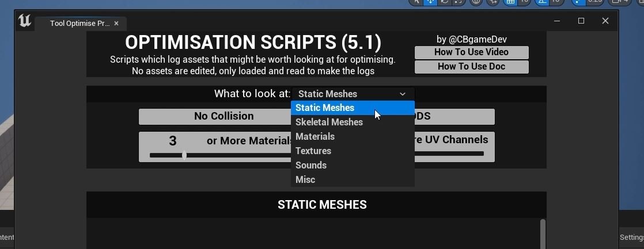The image size is (644, 249).
Task: Select the rotate gizmo tool
Action: (x=444, y=2)
